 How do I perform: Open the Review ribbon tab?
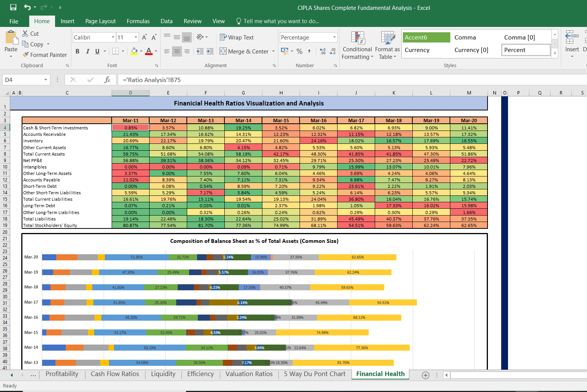pyautogui.click(x=193, y=21)
